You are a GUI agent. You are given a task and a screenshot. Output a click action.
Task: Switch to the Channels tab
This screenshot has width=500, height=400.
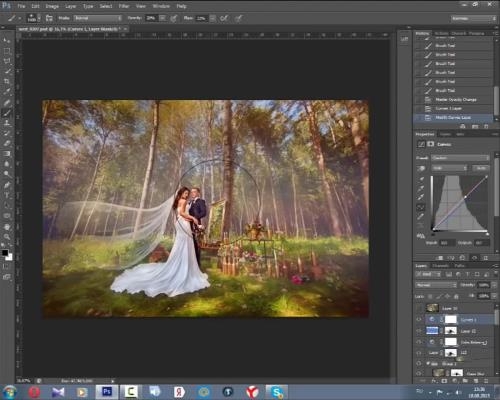tap(440, 266)
